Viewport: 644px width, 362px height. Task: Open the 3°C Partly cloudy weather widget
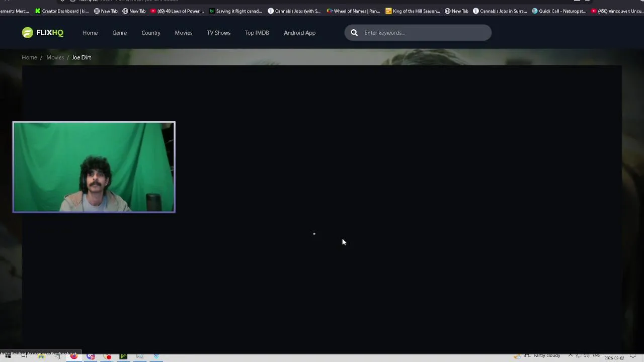coord(537,356)
